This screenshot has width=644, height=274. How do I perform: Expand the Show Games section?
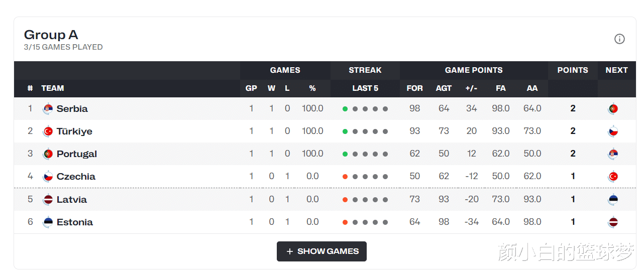pyautogui.click(x=321, y=251)
